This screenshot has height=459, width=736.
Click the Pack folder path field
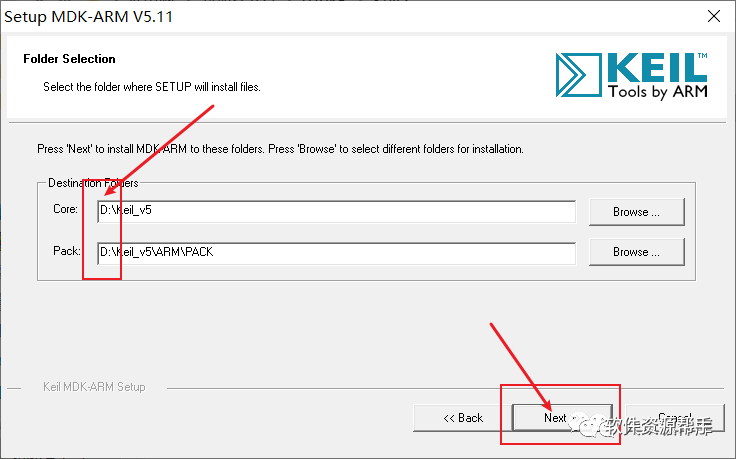336,253
